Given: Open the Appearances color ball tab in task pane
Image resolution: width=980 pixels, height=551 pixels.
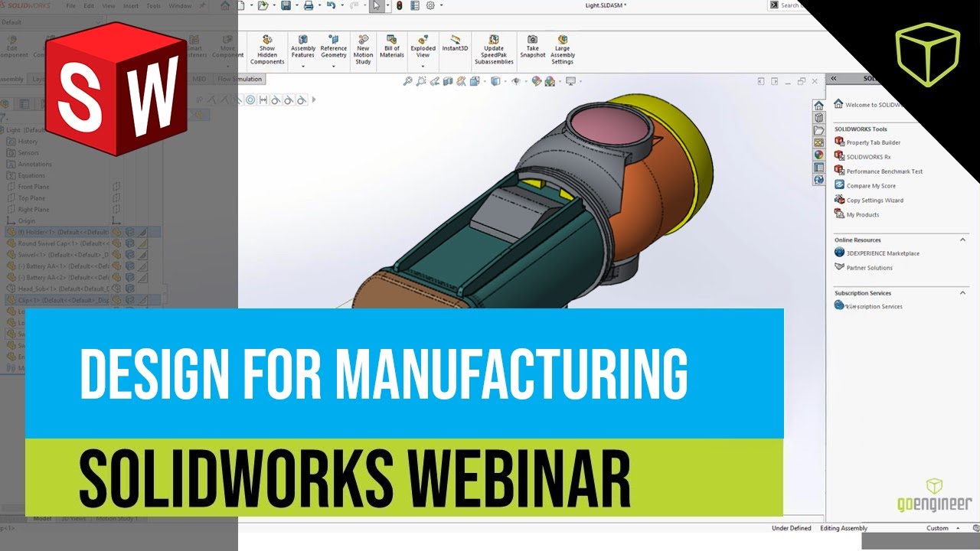Looking at the screenshot, I should point(818,155).
